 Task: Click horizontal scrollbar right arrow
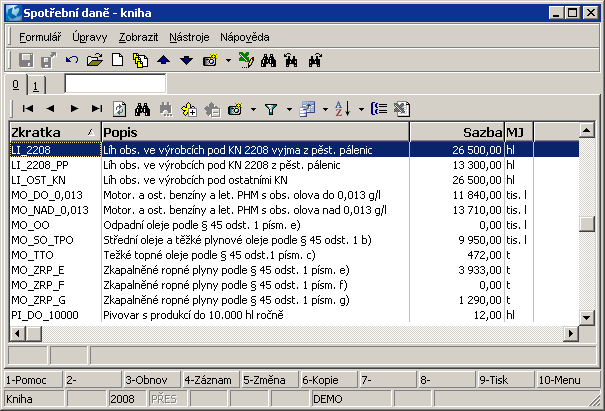[571, 333]
